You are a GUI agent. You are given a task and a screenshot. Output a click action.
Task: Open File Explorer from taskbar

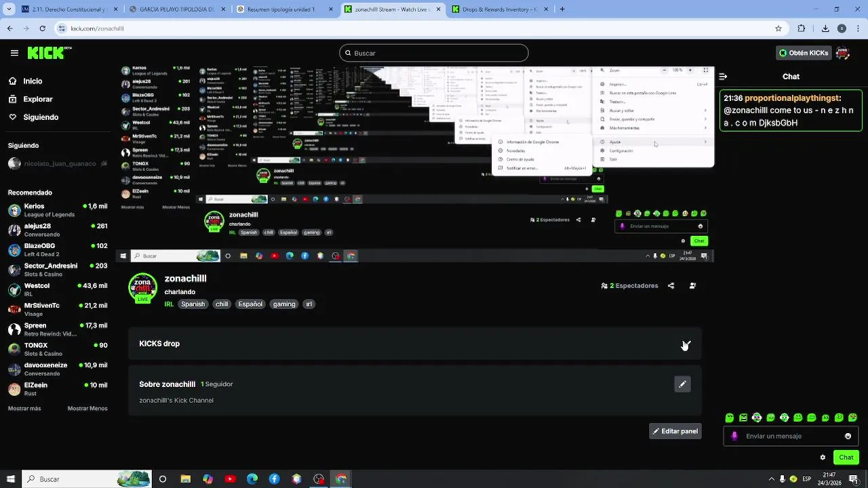click(185, 479)
